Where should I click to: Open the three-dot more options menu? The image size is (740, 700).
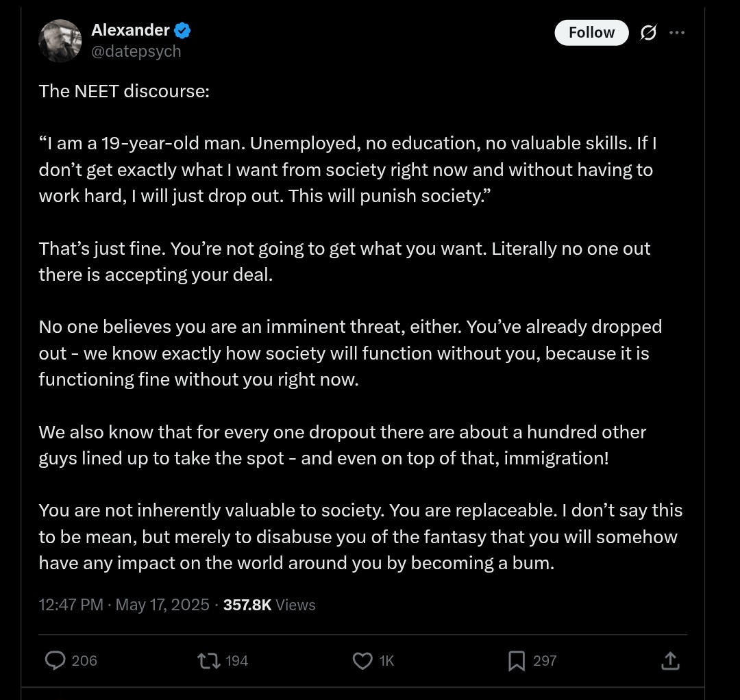click(x=677, y=33)
